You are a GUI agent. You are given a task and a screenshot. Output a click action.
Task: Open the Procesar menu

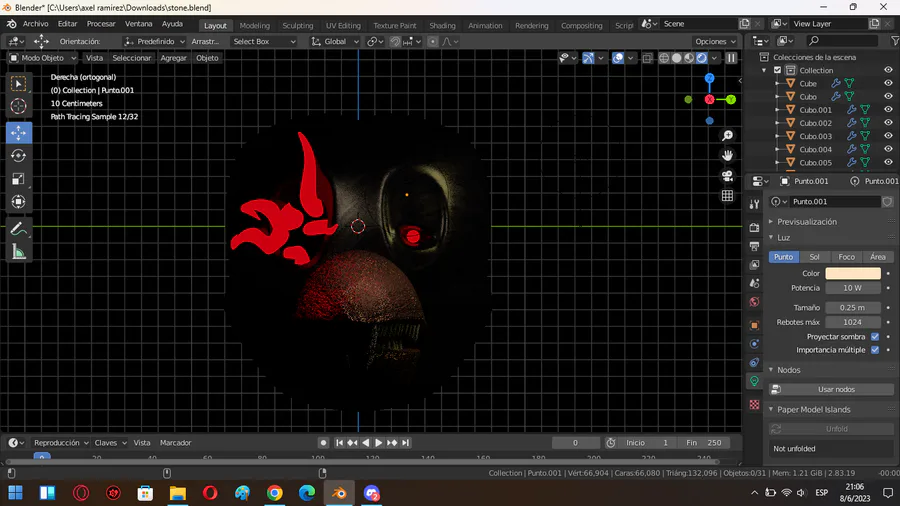[101, 24]
